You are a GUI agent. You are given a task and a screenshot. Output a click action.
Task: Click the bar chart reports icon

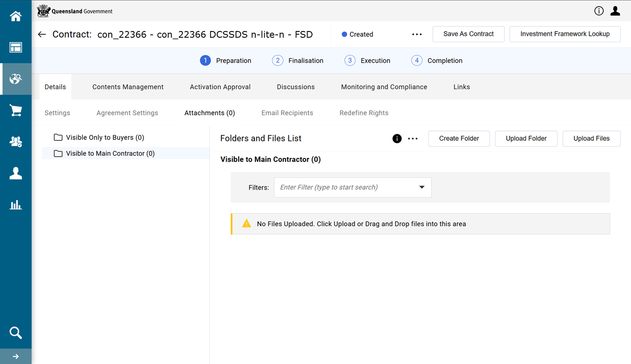coord(16,205)
